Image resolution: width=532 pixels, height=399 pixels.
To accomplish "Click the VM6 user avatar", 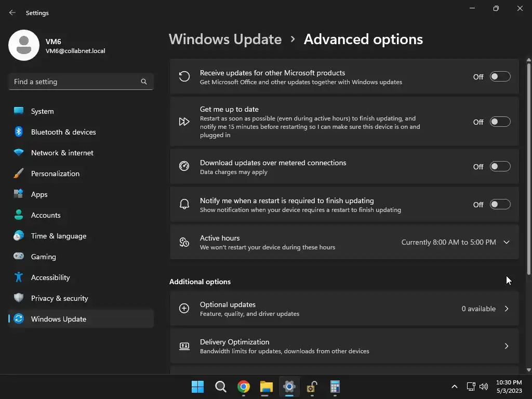I will pos(24,45).
